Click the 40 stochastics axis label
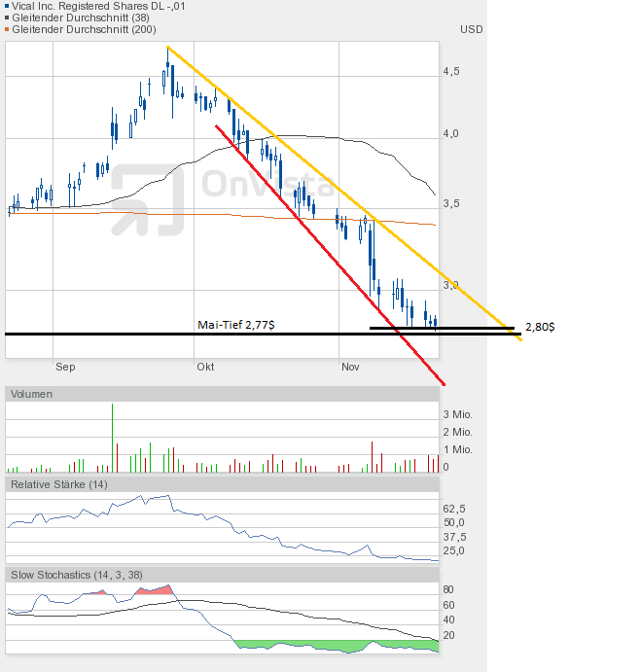 tap(448, 619)
